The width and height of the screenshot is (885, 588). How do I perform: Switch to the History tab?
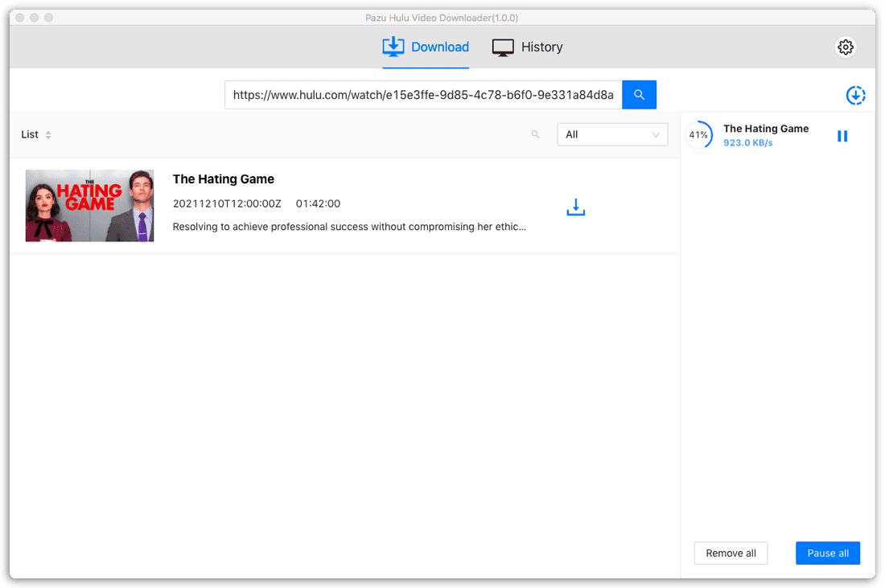click(x=527, y=47)
